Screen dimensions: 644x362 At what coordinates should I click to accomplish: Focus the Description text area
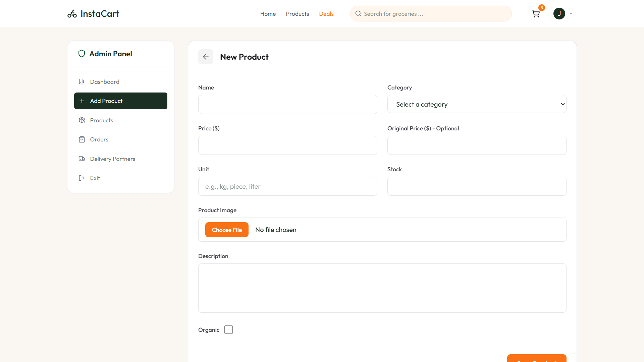tap(382, 288)
